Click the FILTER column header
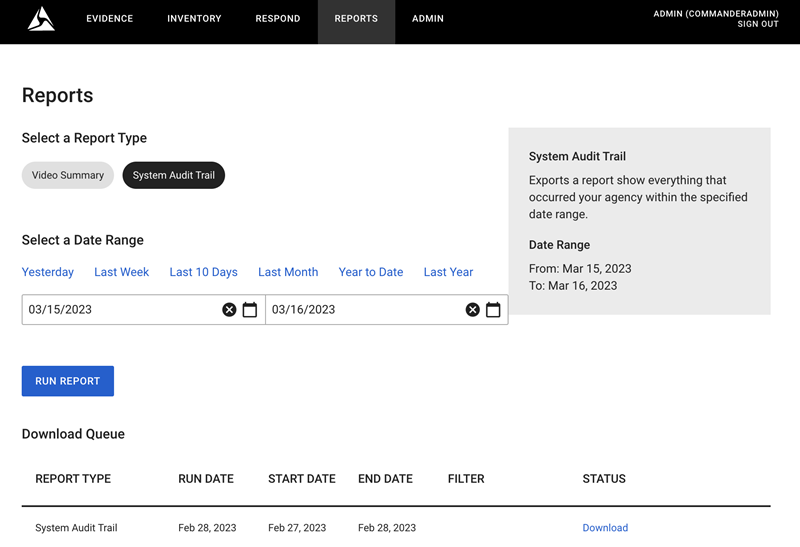Viewport: 800px width, 547px height. point(466,479)
